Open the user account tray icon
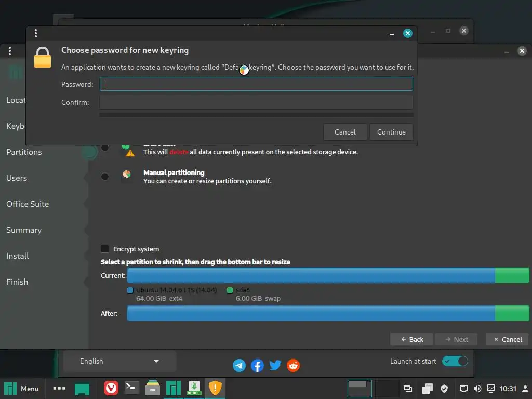Viewport: 532px width, 399px height. click(x=525, y=389)
